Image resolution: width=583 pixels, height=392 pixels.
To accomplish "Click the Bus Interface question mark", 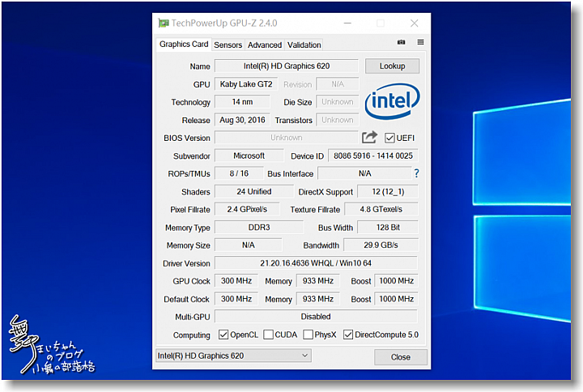I will pyautogui.click(x=416, y=173).
